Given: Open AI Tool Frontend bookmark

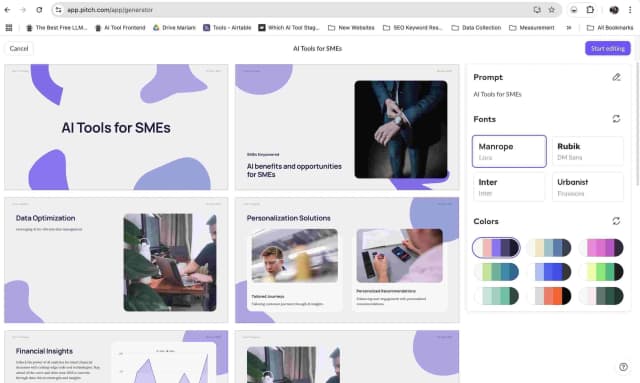Looking at the screenshot, I should [x=120, y=28].
